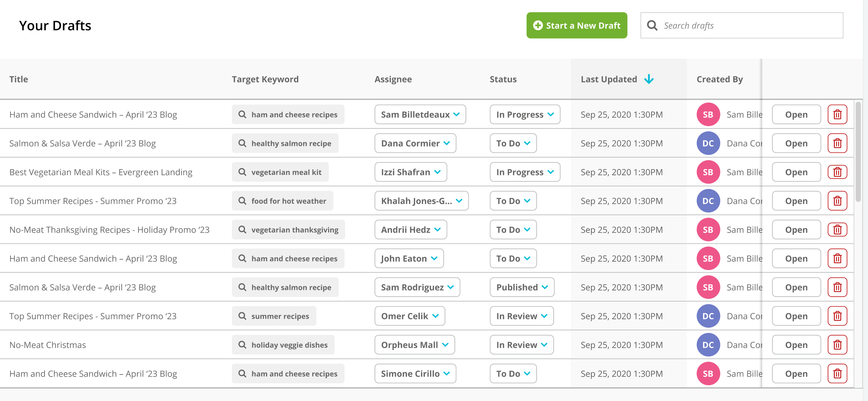
Task: Sort by the Last Updated column header
Action: (609, 79)
